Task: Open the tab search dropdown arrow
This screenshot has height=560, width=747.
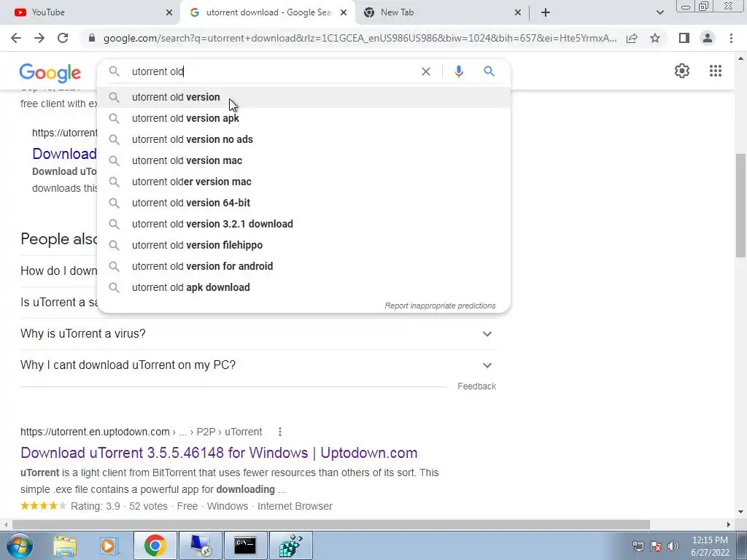Action: click(x=659, y=12)
